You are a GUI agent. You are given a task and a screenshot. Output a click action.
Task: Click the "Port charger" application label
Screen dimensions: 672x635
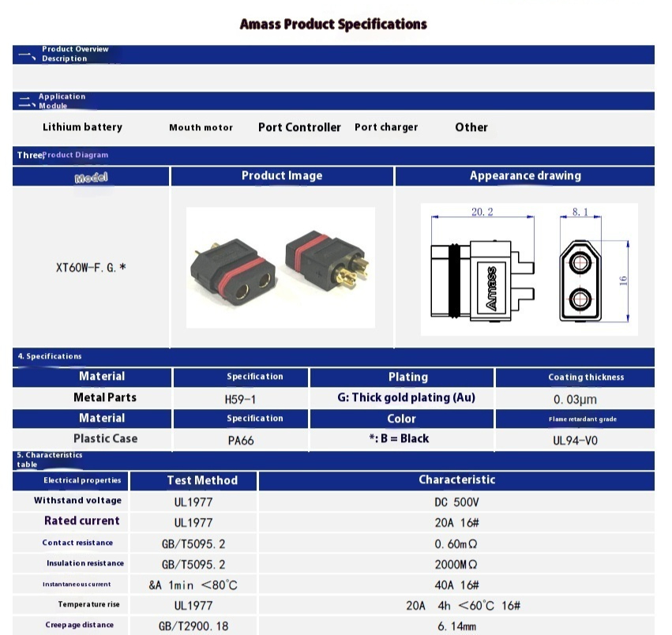point(386,127)
